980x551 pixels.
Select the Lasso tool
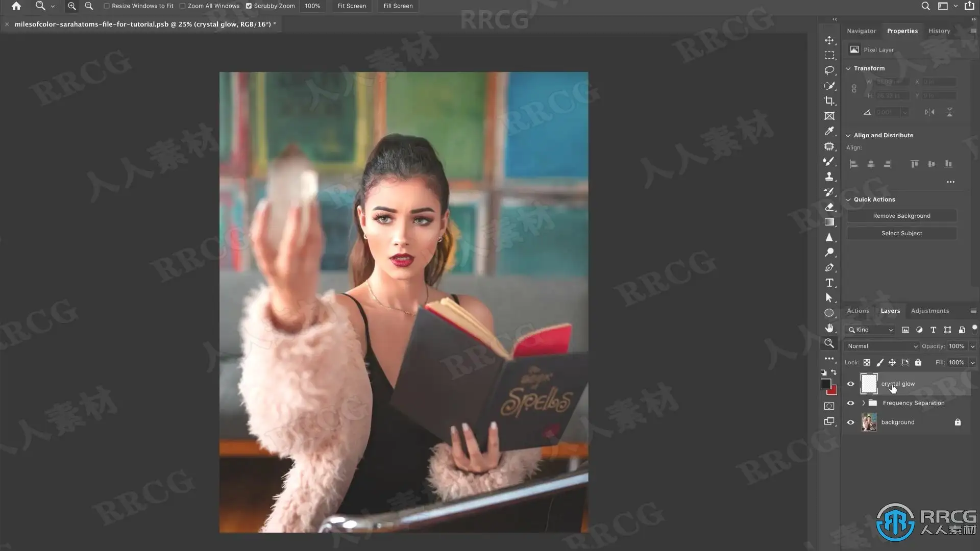829,70
